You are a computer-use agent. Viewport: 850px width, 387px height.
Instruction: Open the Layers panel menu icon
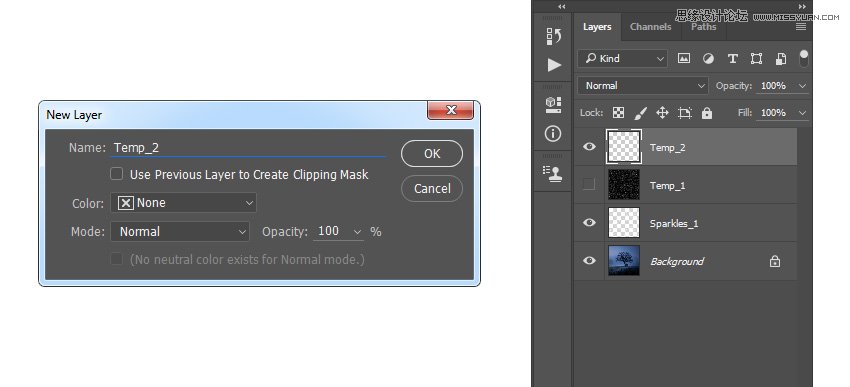pos(801,27)
